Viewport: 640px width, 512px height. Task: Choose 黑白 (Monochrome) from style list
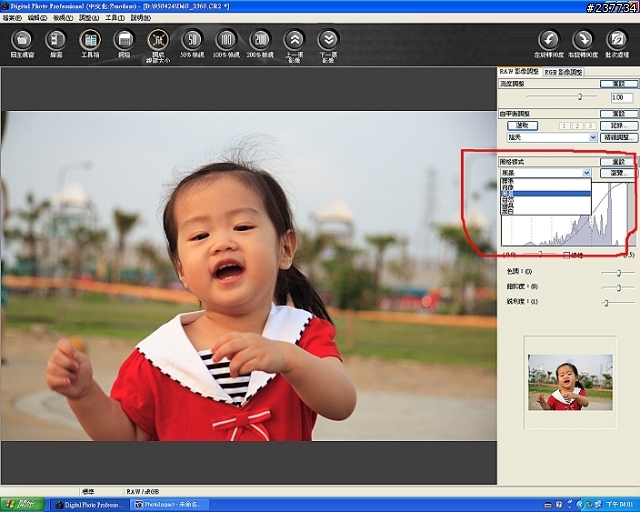click(x=546, y=211)
